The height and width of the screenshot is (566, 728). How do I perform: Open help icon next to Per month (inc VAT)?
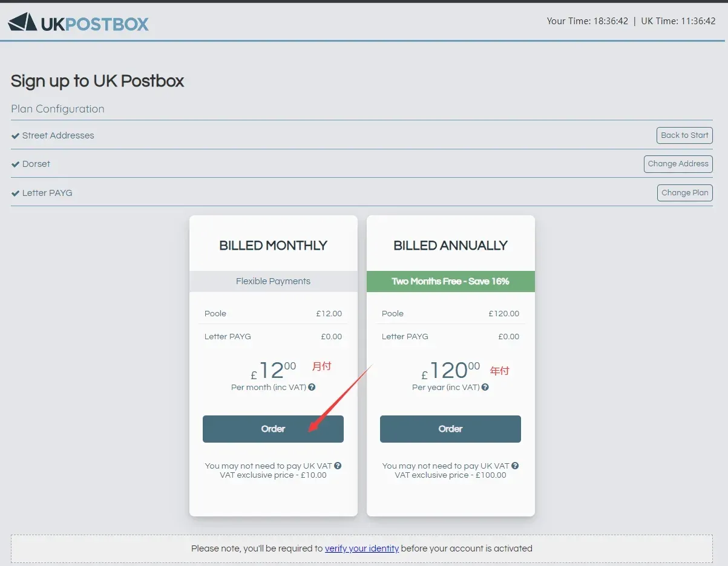coord(312,387)
